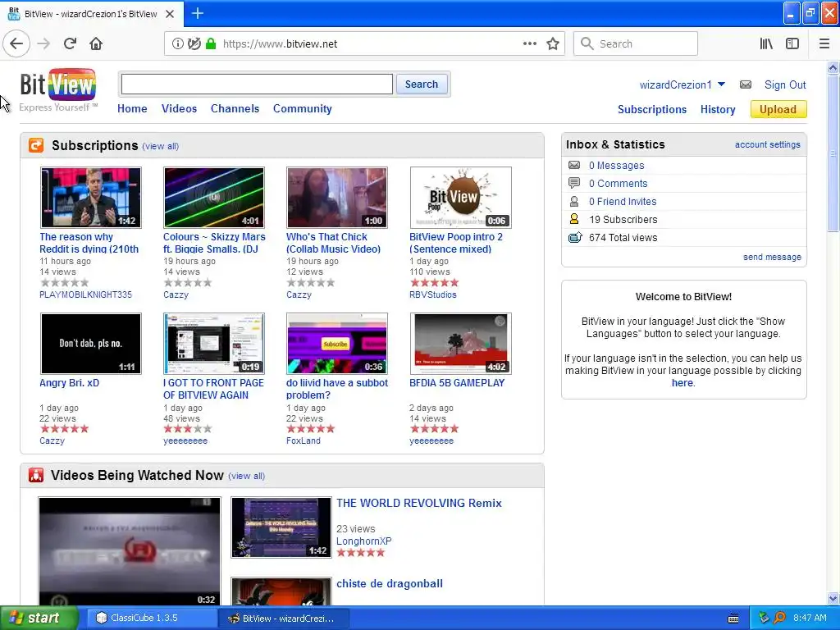Open inbox envelope icon beside username

click(745, 84)
